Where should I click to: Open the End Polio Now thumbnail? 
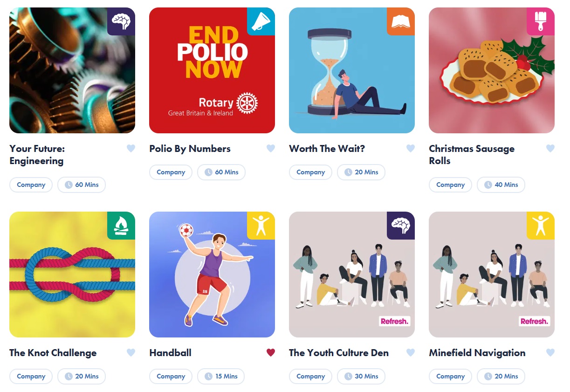[212, 70]
